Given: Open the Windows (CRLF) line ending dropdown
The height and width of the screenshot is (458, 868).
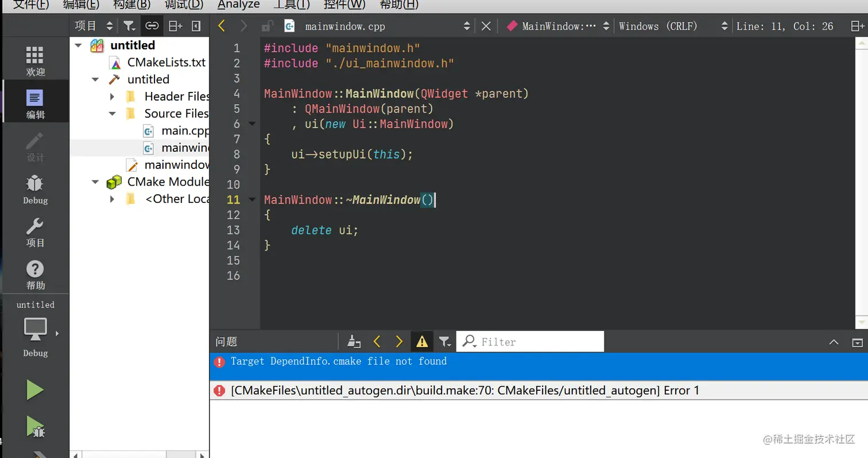Looking at the screenshot, I should tap(673, 26).
